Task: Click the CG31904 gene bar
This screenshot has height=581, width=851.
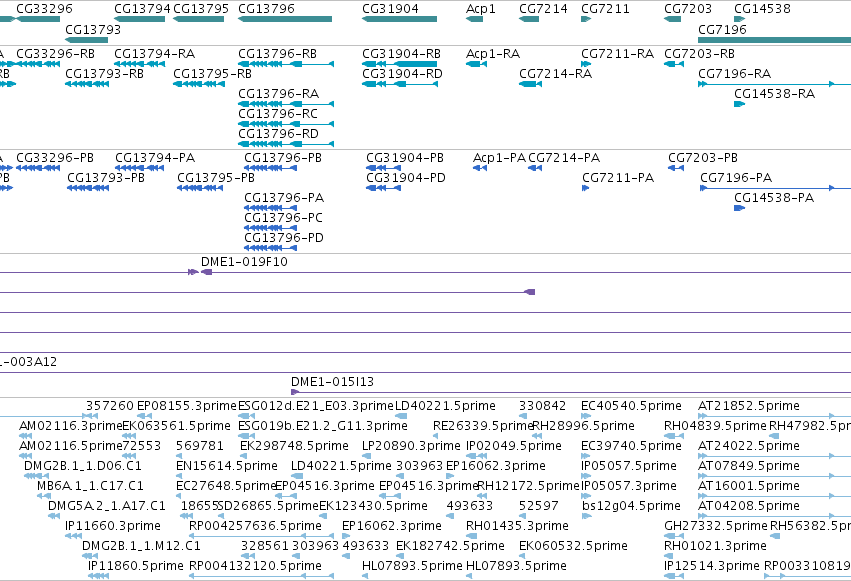Action: (399, 19)
